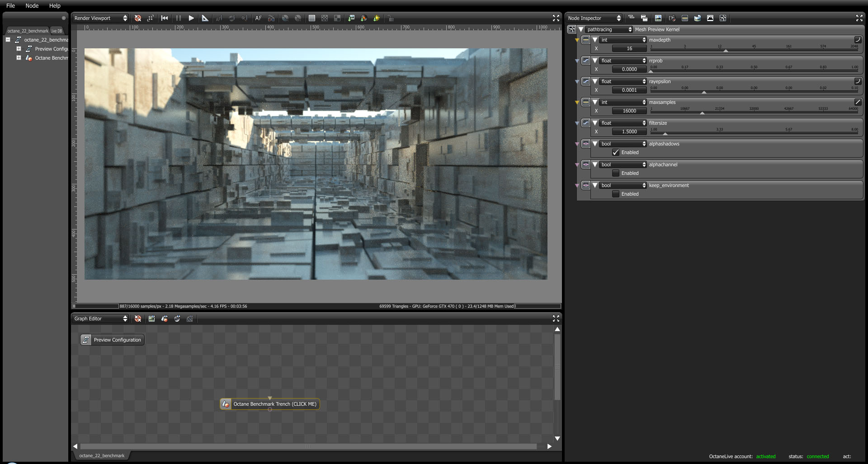The width and height of the screenshot is (868, 464).
Task: Click the kernel node icon in Node Inspector toolbar
Action: (723, 18)
